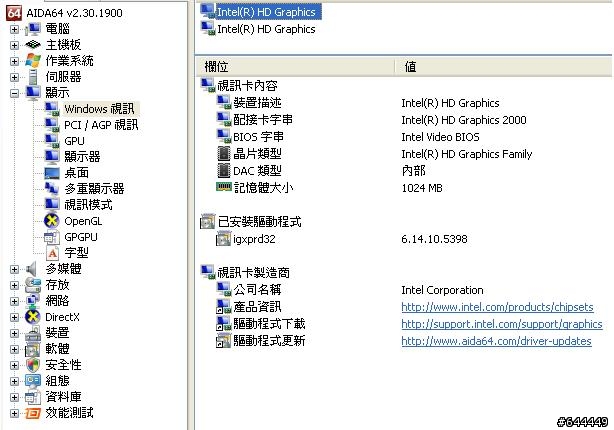This screenshot has width=614, height=430.
Task: Click the OpenGL icon in the tree
Action: [52, 221]
